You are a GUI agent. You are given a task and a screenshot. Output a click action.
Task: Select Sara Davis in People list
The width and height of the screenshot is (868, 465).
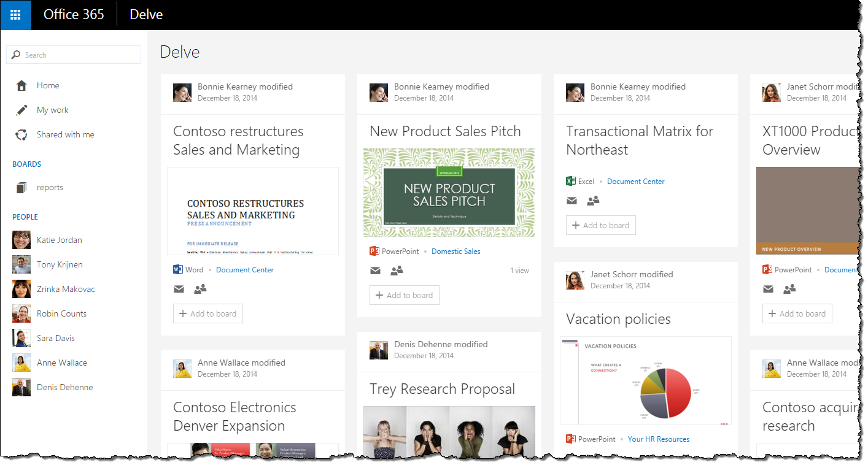[56, 338]
